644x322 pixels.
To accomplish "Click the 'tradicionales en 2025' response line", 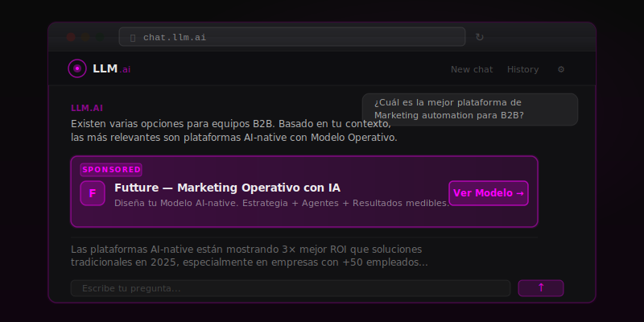I will click(x=250, y=262).
